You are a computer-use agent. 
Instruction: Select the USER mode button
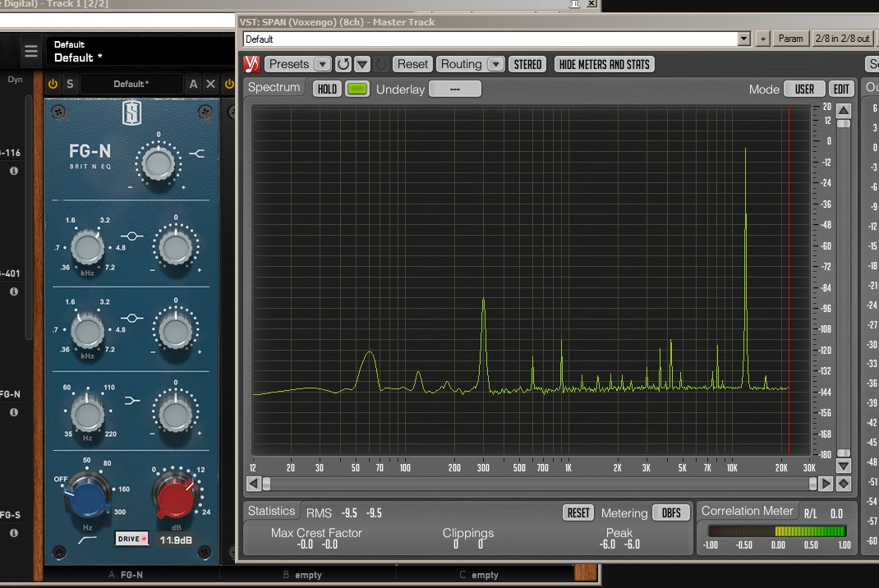pos(804,89)
